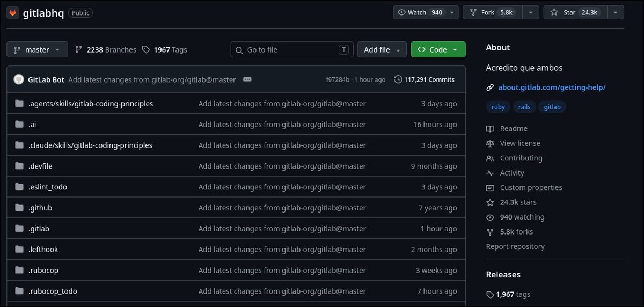
Task: Click folder icon for .agents/skills row
Action: [x=20, y=104]
